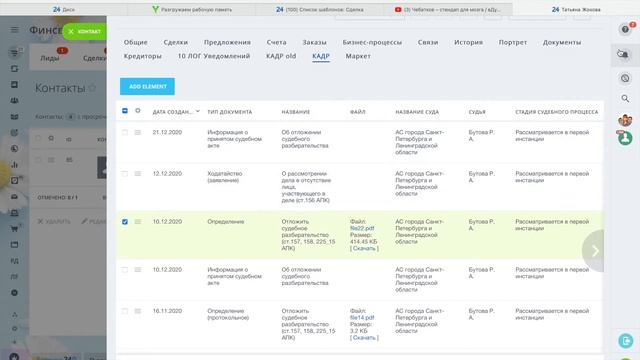Open the Кредиторы tab
640x360 pixels.
pyautogui.click(x=142, y=56)
